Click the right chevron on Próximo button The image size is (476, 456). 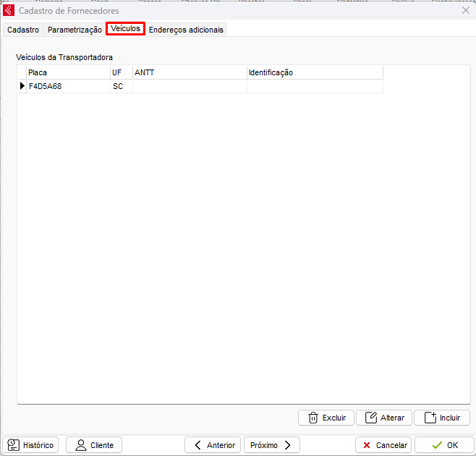[287, 445]
